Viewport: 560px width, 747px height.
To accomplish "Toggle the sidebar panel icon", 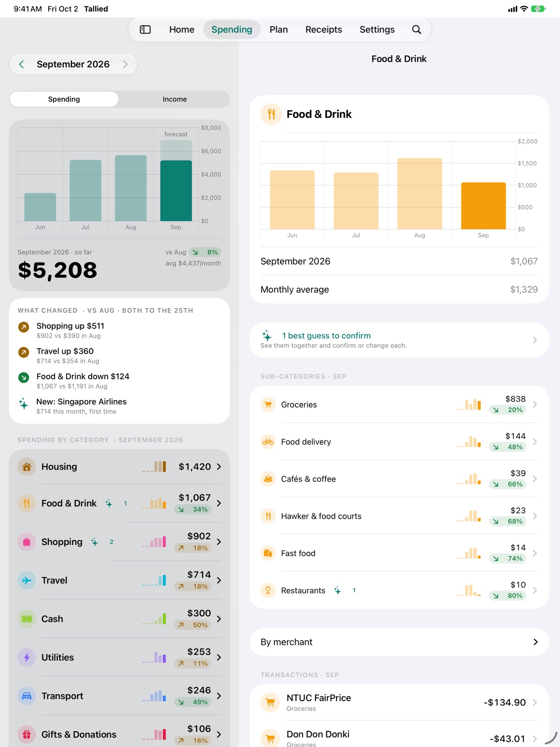I will [x=145, y=29].
